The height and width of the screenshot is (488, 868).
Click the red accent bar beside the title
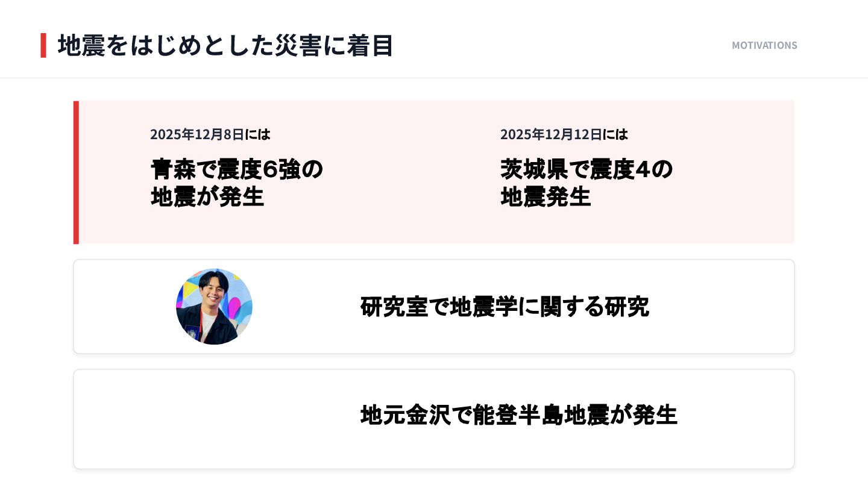point(43,46)
